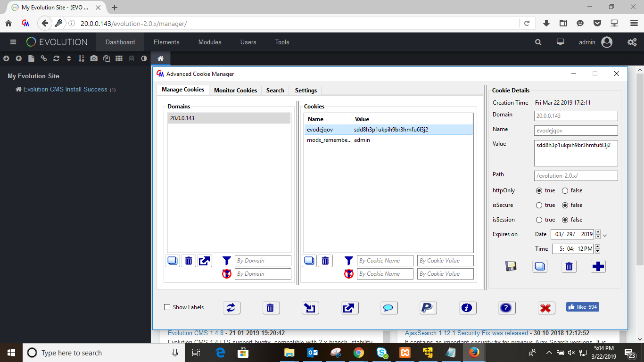Switch to the Search tab
Viewport: 644px width, 362px height.
[x=275, y=90]
